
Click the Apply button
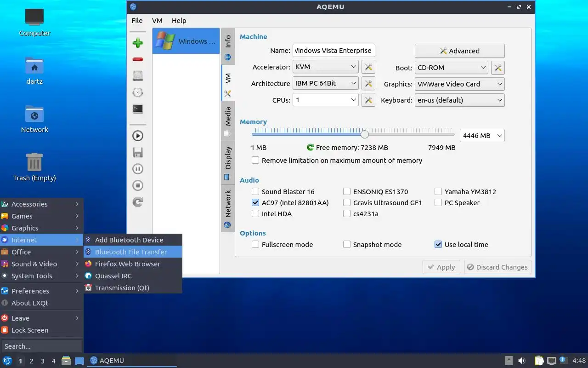[x=441, y=267]
